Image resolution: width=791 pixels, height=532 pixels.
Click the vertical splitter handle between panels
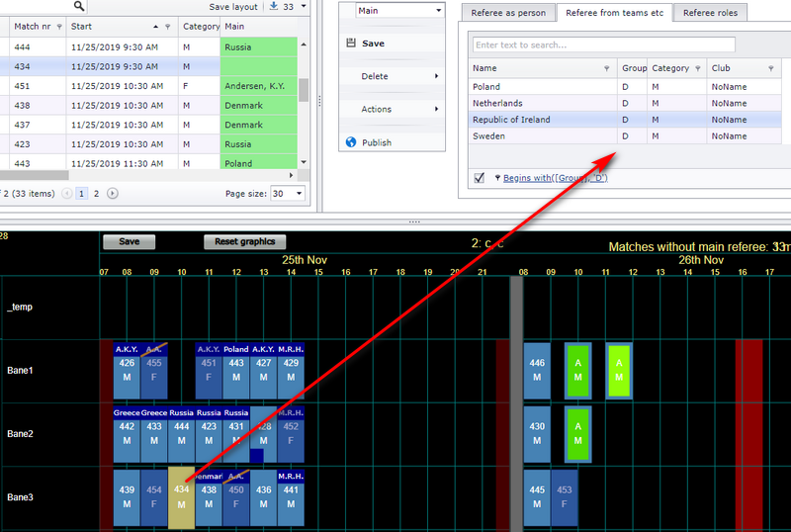319,102
